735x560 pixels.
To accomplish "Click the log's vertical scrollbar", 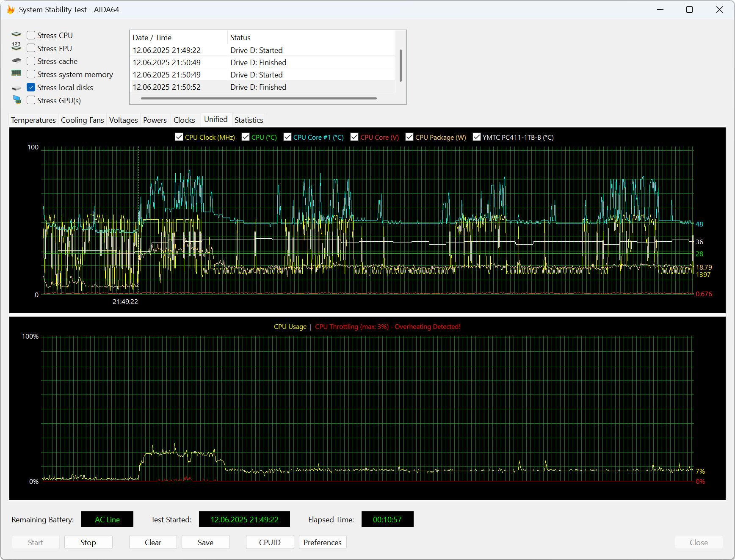I will pos(401,66).
